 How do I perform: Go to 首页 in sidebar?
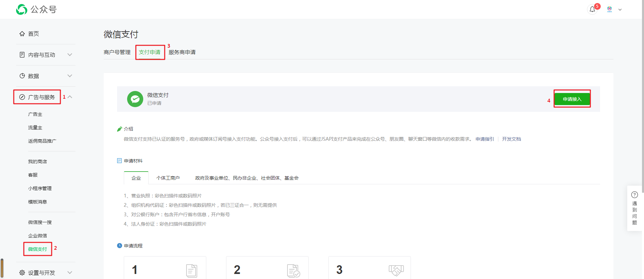pos(34,34)
